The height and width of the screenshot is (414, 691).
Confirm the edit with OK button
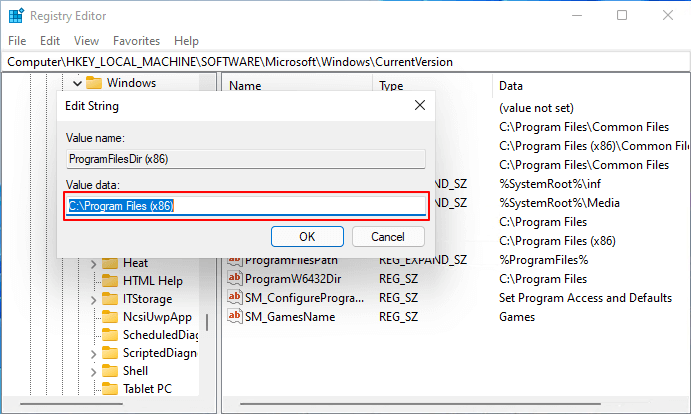[x=307, y=237]
